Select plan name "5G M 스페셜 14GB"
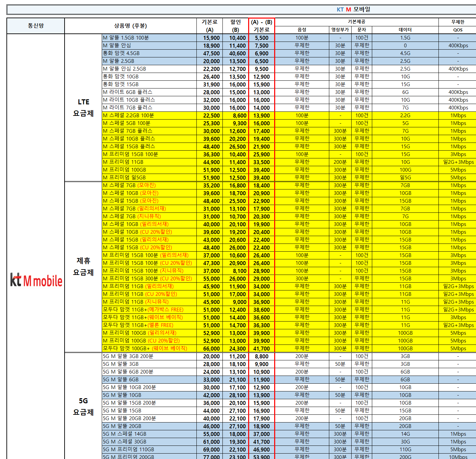This screenshot has width=476, height=459. pyautogui.click(x=124, y=434)
